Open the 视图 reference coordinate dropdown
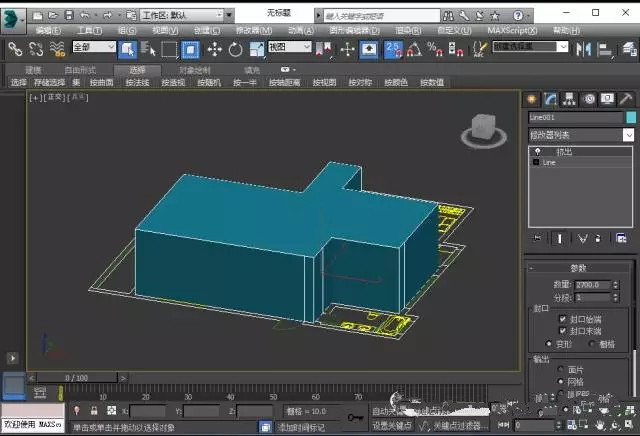 click(x=290, y=47)
